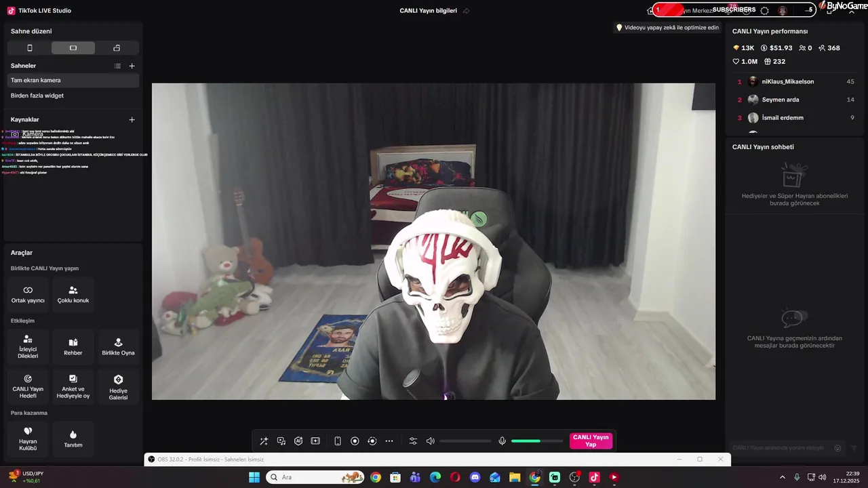
Task: Click the 368 new followers stat
Action: [829, 48]
